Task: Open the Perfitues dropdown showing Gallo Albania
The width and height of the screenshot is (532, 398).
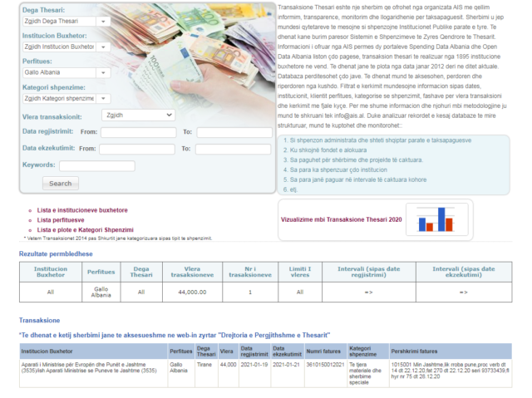Action: point(66,73)
